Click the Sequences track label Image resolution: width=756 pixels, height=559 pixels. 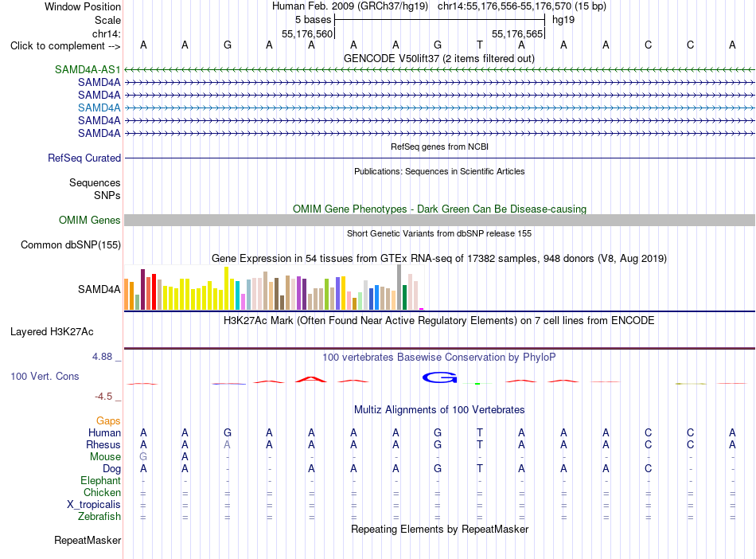pos(95,183)
